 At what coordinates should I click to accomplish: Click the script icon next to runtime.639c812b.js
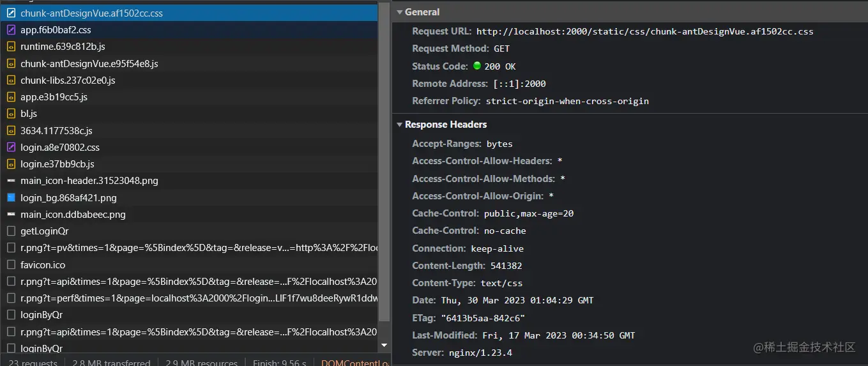[x=11, y=47]
